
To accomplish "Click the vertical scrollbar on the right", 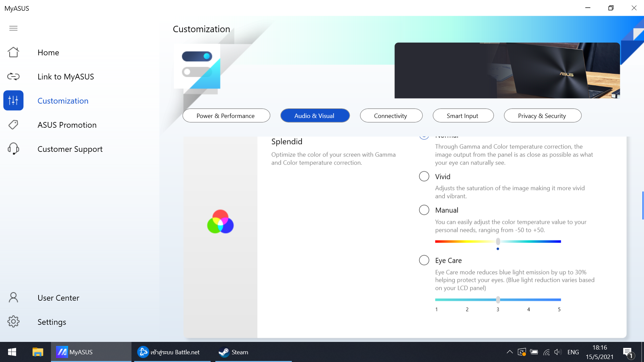I will [643, 205].
